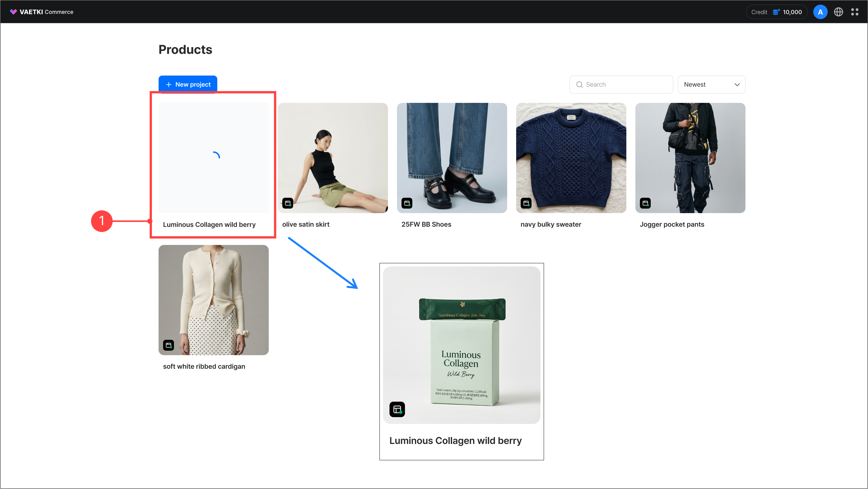The height and width of the screenshot is (489, 868).
Task: Click the 'Products' page heading
Action: click(185, 50)
